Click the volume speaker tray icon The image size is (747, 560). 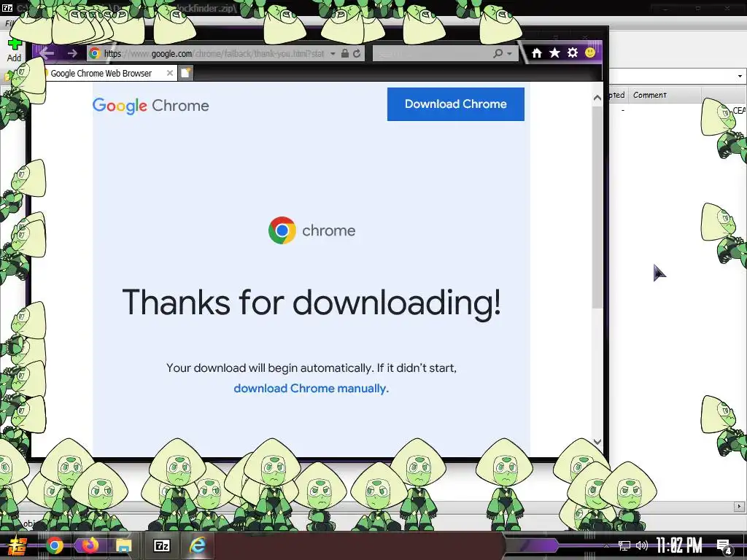[642, 545]
